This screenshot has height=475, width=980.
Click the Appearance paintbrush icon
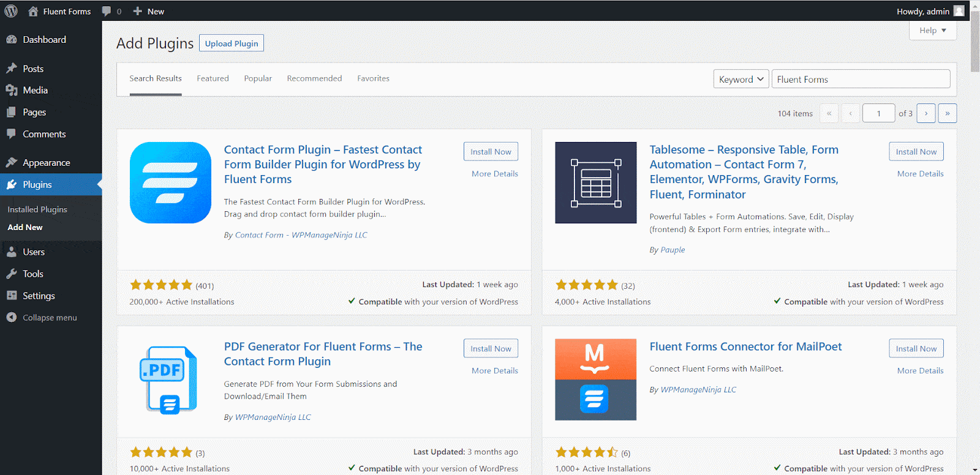pyautogui.click(x=12, y=163)
